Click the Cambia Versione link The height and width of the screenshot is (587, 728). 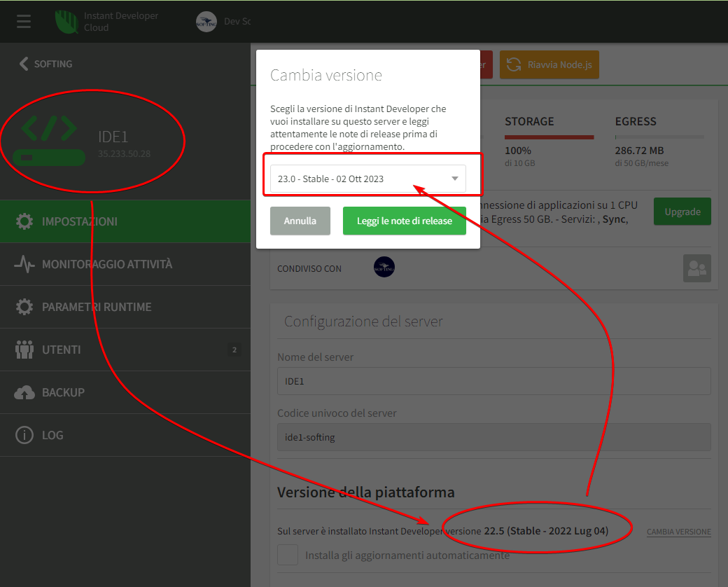[x=678, y=532]
